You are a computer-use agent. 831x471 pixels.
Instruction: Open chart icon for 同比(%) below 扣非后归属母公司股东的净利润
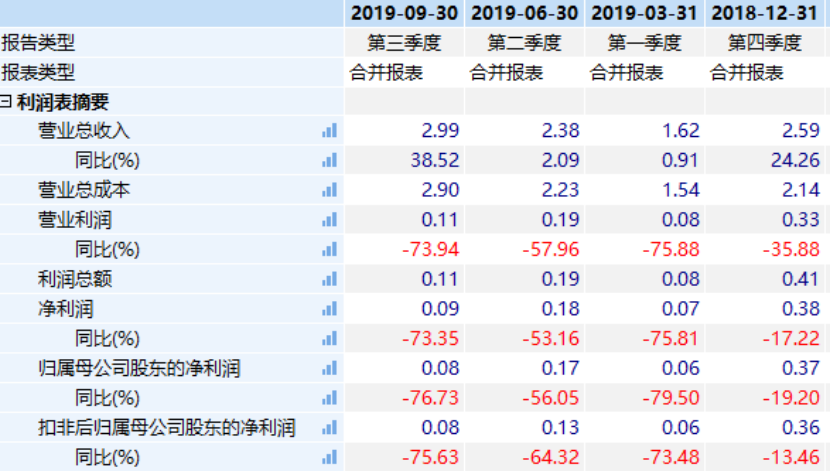tap(329, 457)
